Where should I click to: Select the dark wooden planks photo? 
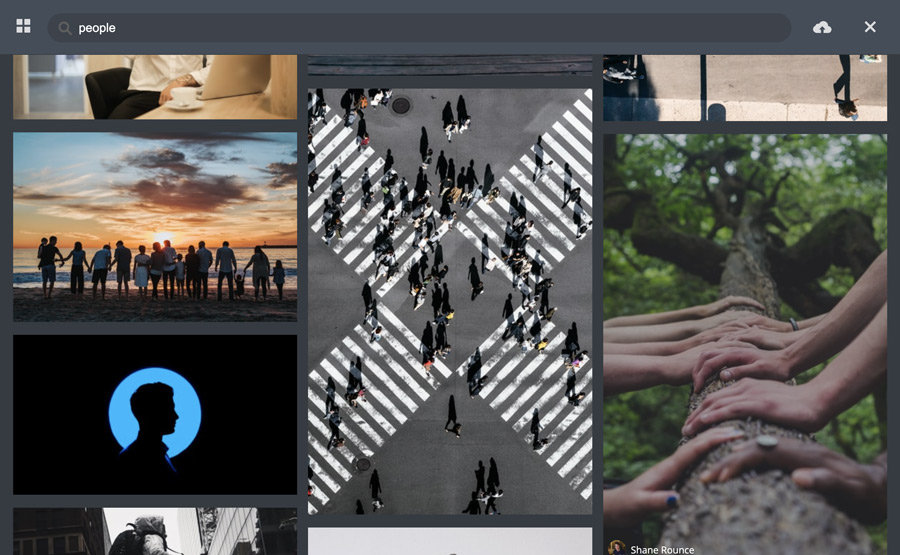point(450,65)
